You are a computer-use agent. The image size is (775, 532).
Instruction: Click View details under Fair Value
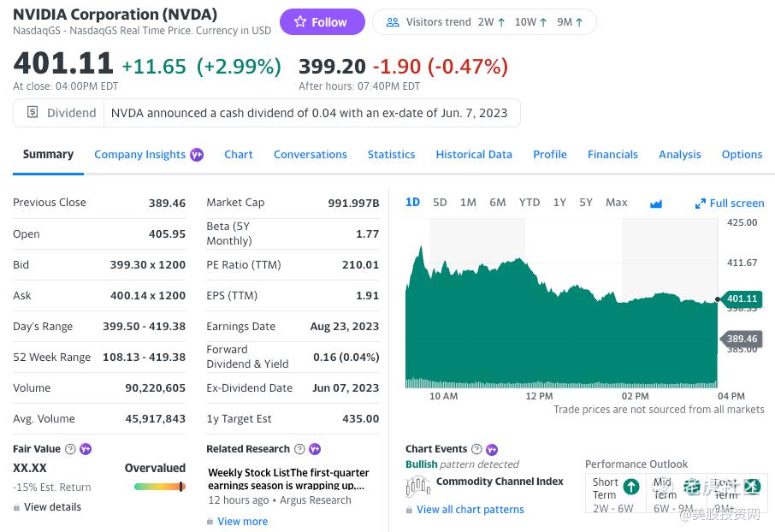tap(52, 507)
